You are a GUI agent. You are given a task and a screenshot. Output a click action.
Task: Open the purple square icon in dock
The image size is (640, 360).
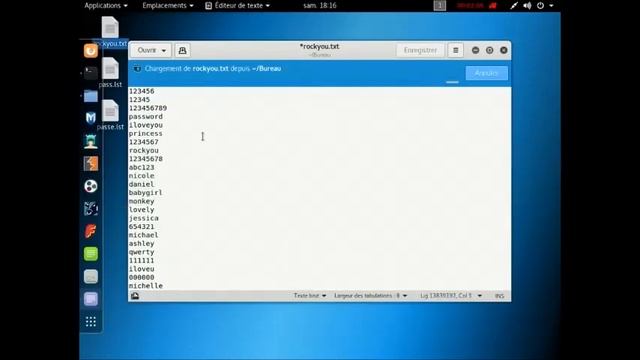tap(91, 299)
